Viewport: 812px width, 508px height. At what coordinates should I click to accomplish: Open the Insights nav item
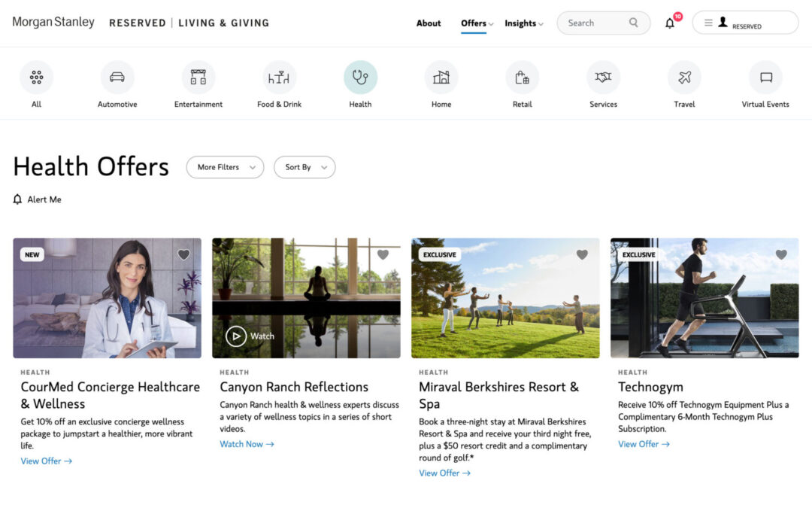[520, 23]
